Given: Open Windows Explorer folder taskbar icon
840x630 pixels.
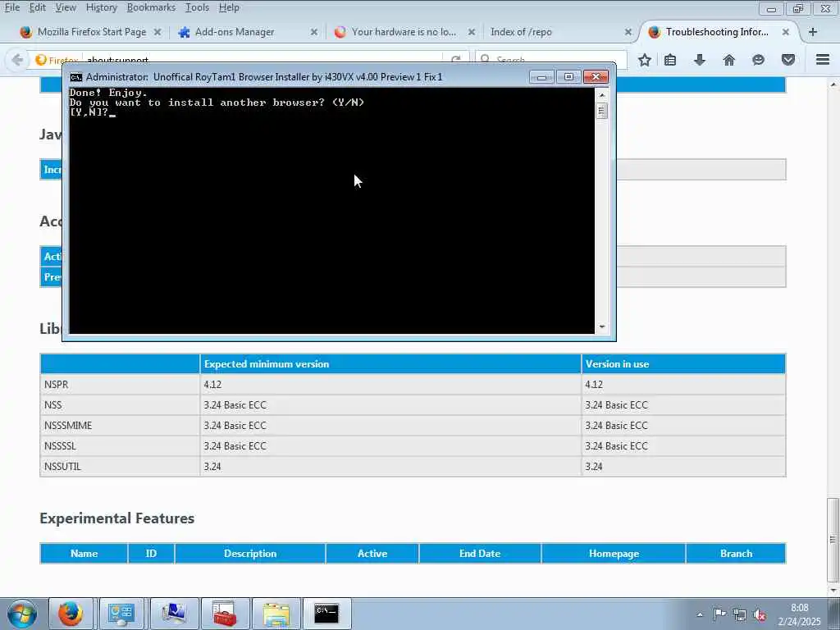Looking at the screenshot, I should point(276,614).
